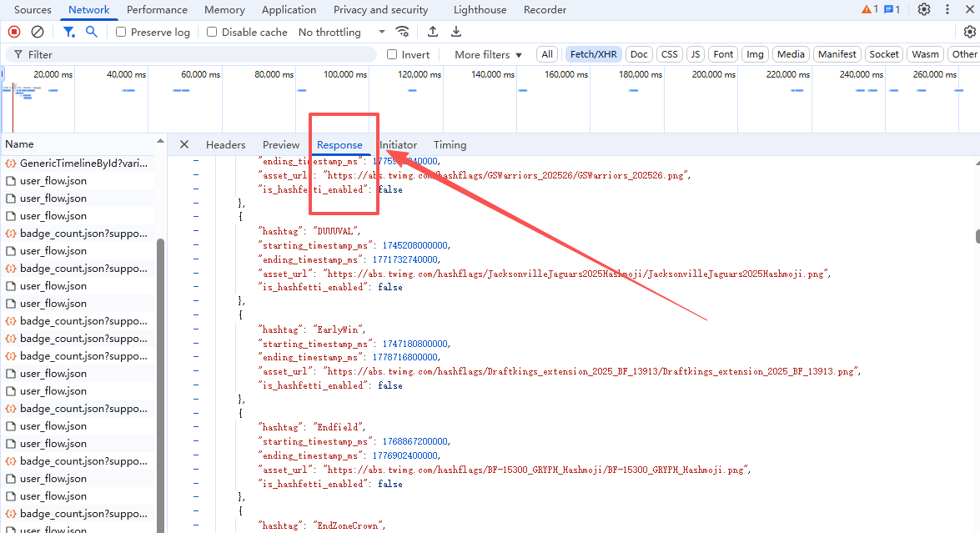
Task: Open the three-dot DevTools menu
Action: click(x=947, y=9)
